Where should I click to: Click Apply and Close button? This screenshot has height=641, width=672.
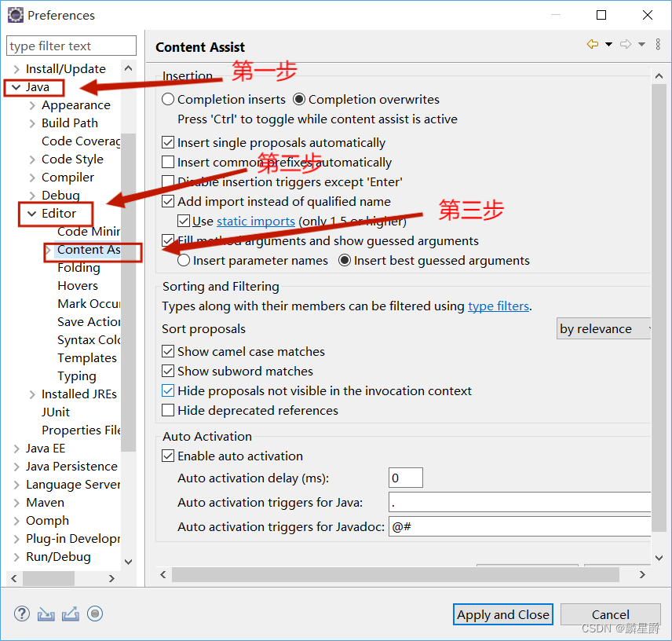pos(502,614)
